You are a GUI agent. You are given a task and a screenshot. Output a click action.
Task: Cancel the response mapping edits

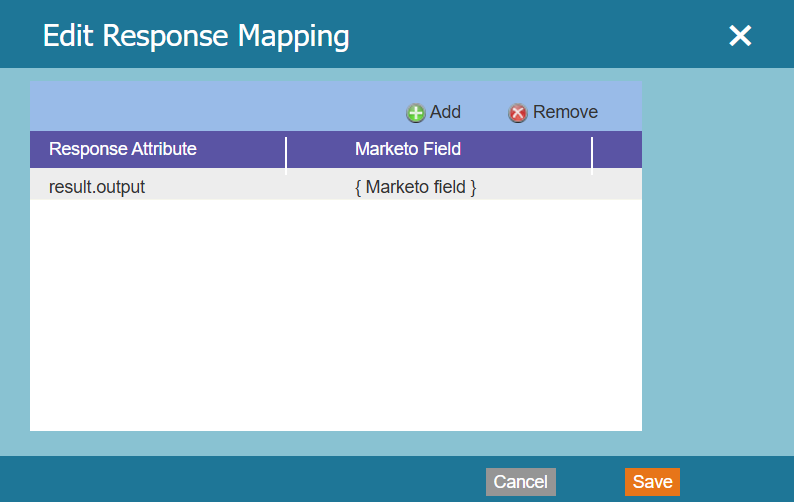pos(520,482)
